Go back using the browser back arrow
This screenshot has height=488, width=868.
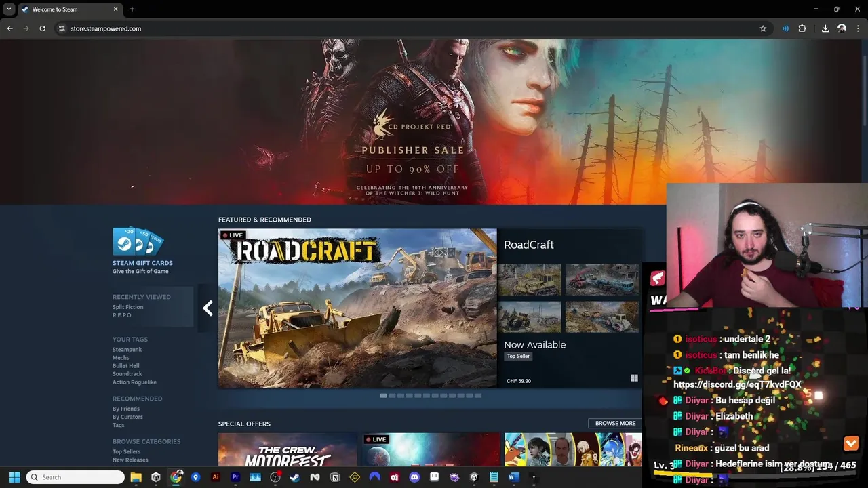(9, 28)
